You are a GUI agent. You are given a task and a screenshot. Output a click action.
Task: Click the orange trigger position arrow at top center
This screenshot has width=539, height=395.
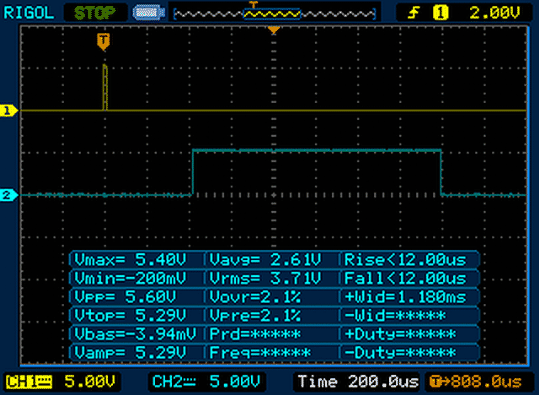click(x=274, y=30)
